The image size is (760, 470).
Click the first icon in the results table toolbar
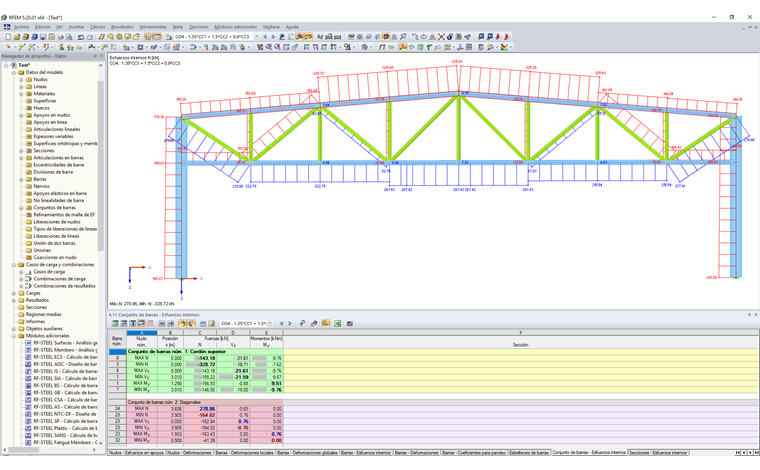point(115,324)
